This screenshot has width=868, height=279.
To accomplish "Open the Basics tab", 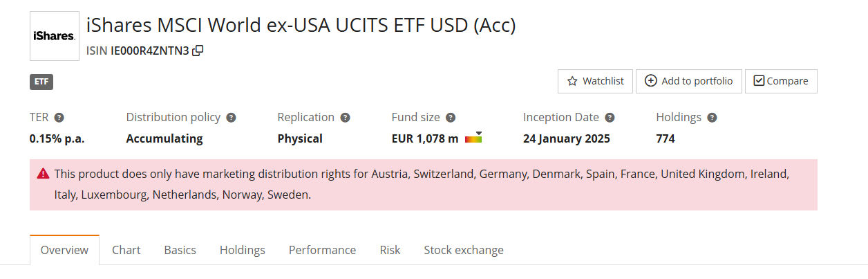I will (x=180, y=250).
